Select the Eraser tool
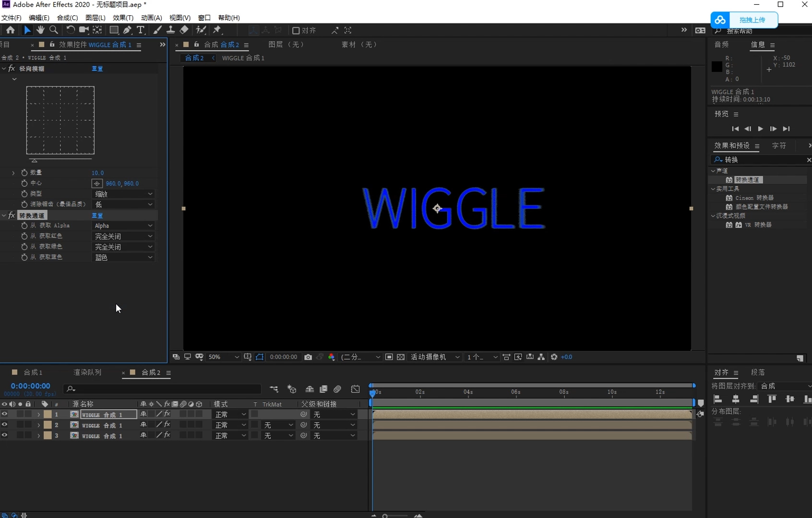 [x=184, y=30]
